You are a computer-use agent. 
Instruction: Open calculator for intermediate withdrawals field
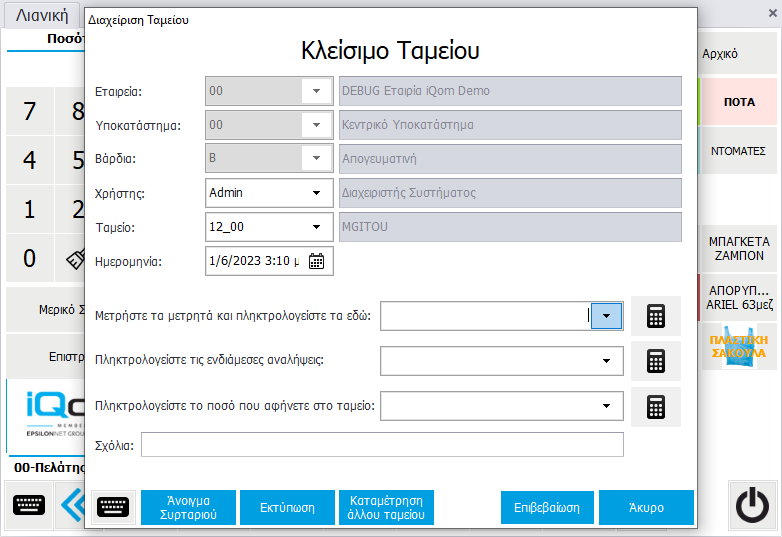[x=655, y=361]
